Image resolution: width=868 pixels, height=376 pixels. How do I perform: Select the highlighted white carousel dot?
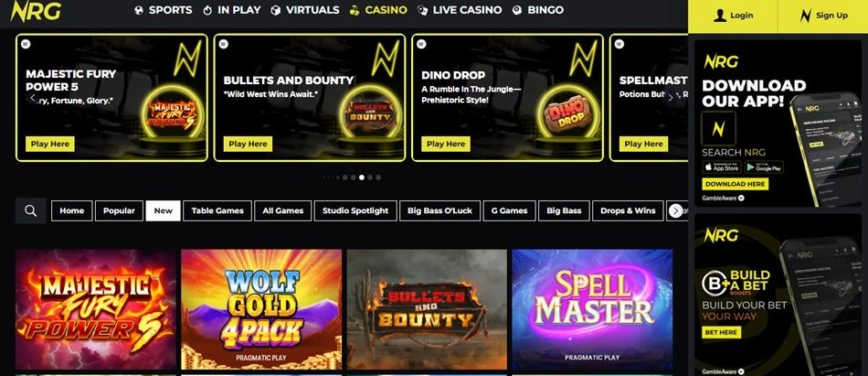[362, 177]
